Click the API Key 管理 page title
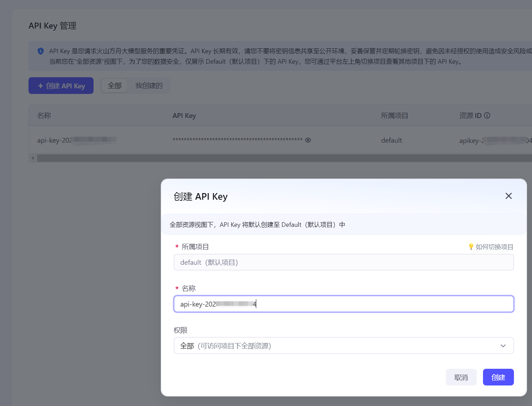Screen dimensions: 532x406 tap(53, 26)
